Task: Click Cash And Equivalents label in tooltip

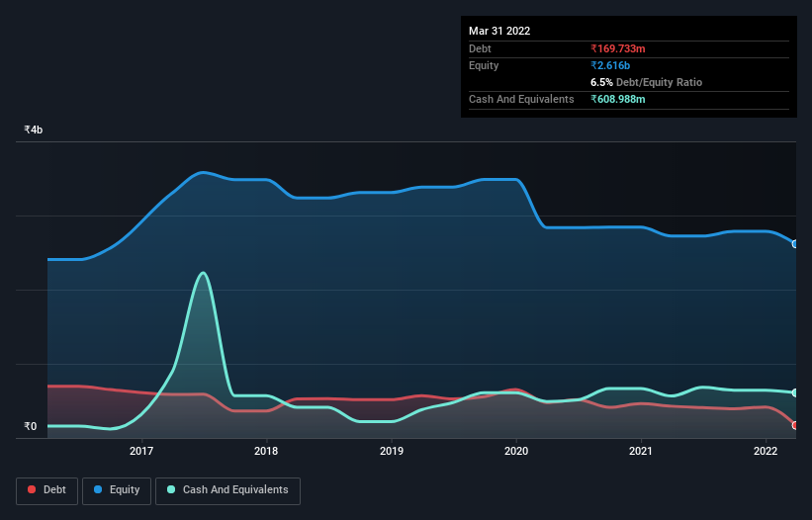Action: pyautogui.click(x=521, y=99)
